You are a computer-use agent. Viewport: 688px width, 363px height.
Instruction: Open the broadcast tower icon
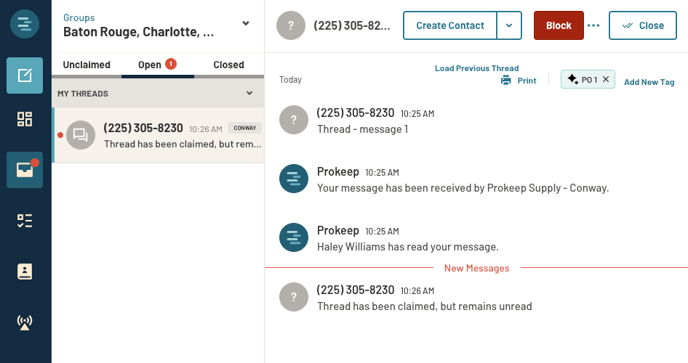pos(25,323)
